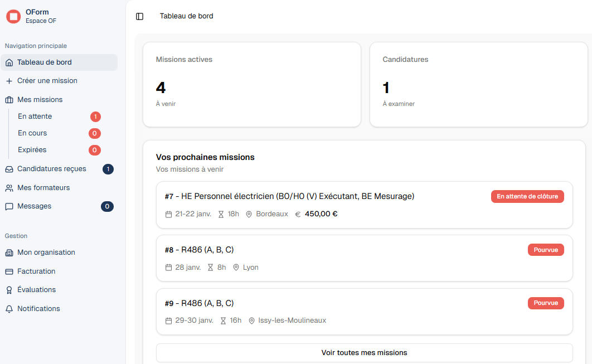The image size is (592, 364).
Task: Click the plus icon for Créer une mission
Action: tap(9, 81)
